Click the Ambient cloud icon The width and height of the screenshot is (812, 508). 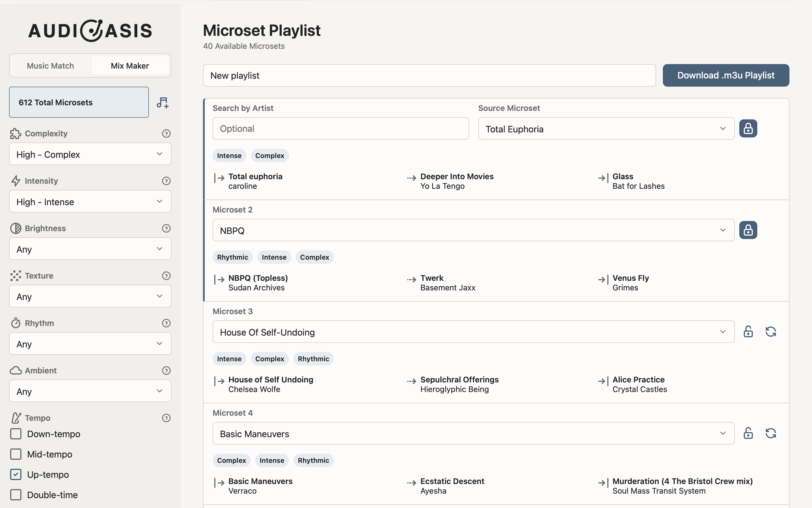(16, 370)
